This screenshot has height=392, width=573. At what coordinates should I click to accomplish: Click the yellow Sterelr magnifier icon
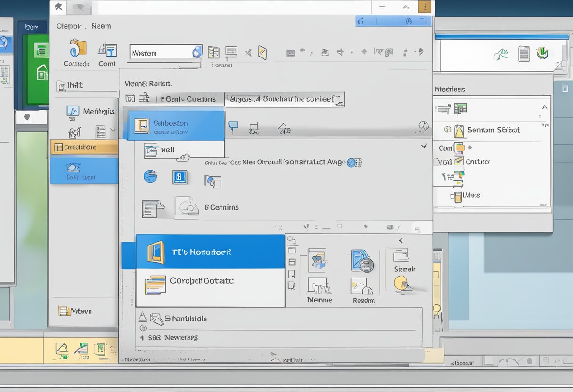coord(401,283)
